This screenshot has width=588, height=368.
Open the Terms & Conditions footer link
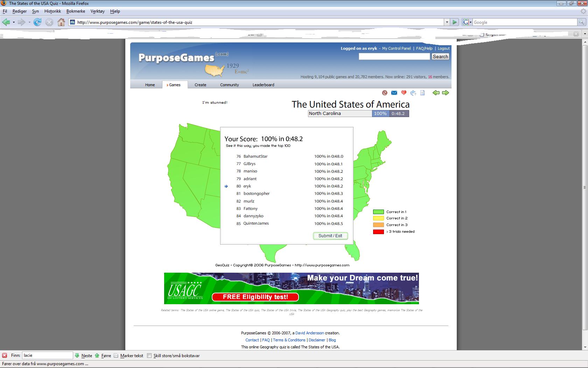click(289, 340)
